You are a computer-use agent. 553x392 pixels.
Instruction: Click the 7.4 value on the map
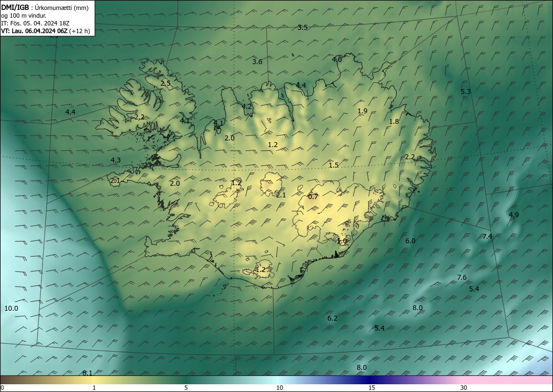[x=487, y=237]
